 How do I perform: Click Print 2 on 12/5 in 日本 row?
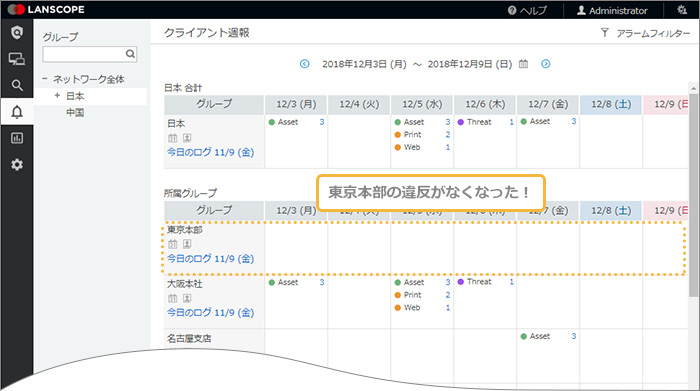coord(422,134)
